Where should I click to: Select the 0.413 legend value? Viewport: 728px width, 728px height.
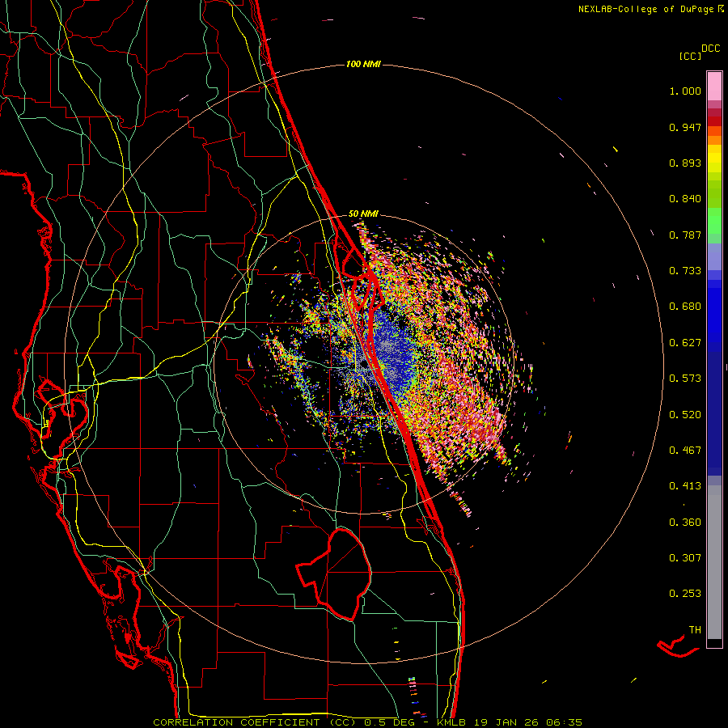(x=685, y=486)
